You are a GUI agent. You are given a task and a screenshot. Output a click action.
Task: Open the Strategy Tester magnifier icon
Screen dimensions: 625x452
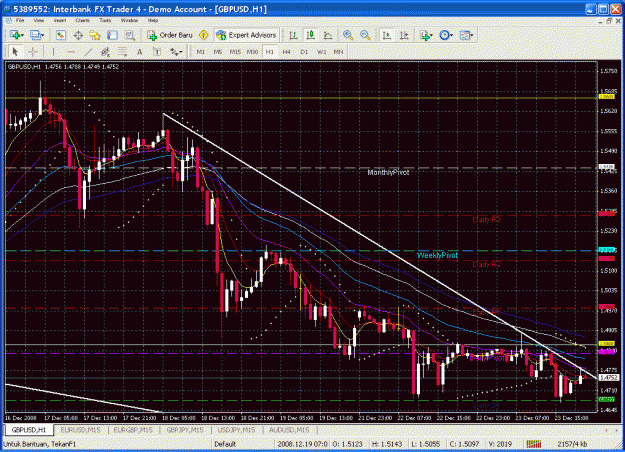pyautogui.click(x=130, y=35)
